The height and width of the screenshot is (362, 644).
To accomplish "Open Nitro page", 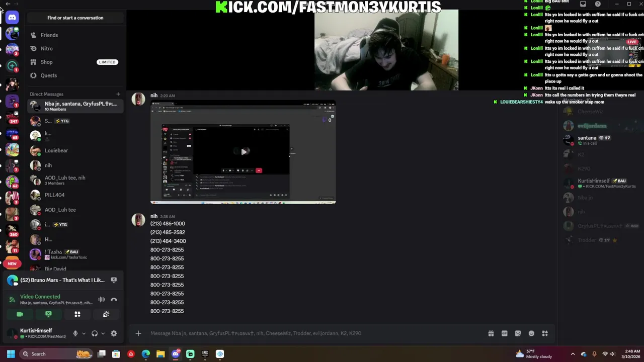I will click(75, 49).
